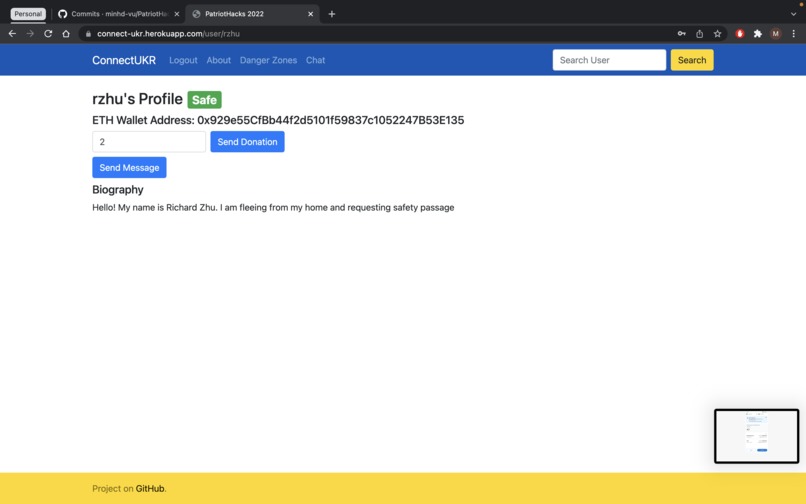Click the screenshot preview thumbnail

(756, 436)
